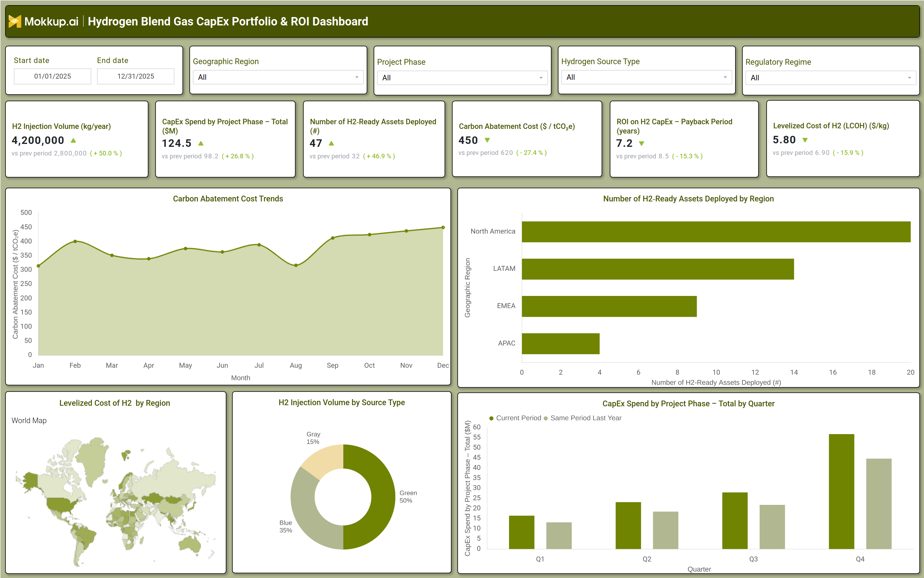Click '(- 27.4 %)' change text

(x=532, y=153)
